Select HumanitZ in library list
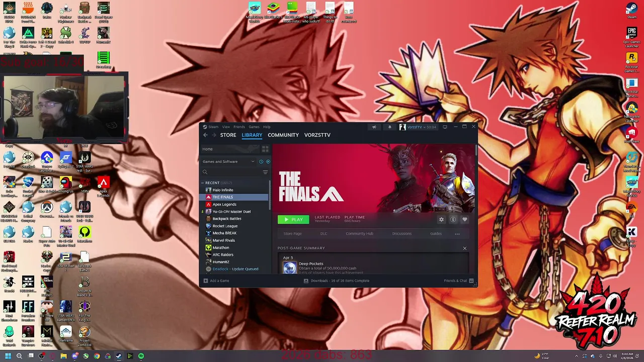Image resolution: width=644 pixels, height=362 pixels. [x=235, y=262]
